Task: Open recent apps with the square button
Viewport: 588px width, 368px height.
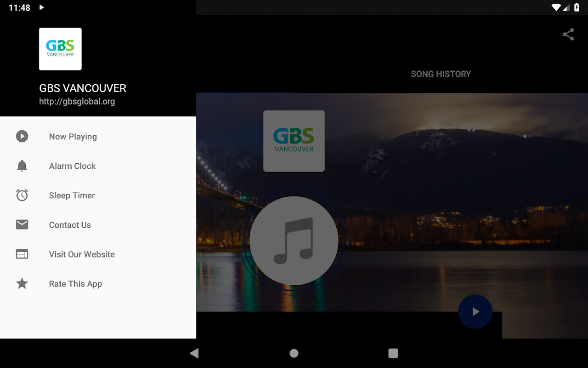Action: [393, 353]
